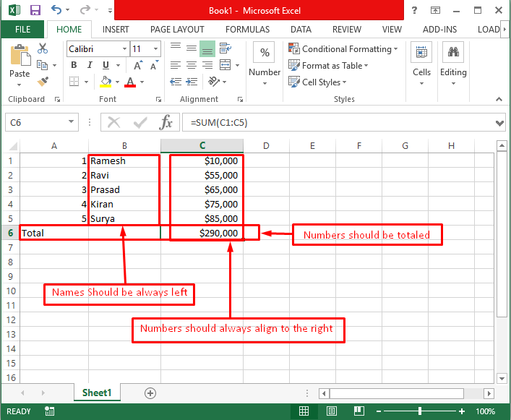
Task: Click Merge & Center icon
Action: coord(226,65)
